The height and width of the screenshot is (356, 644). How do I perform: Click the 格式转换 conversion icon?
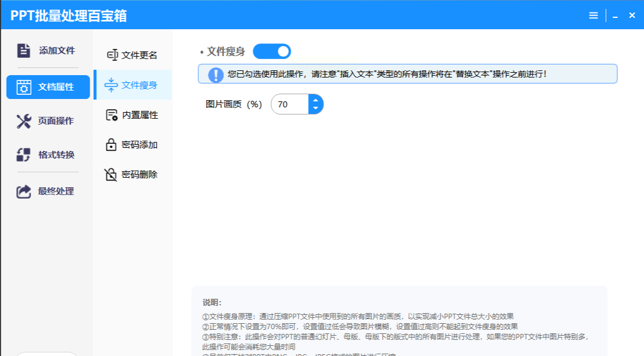click(x=23, y=155)
